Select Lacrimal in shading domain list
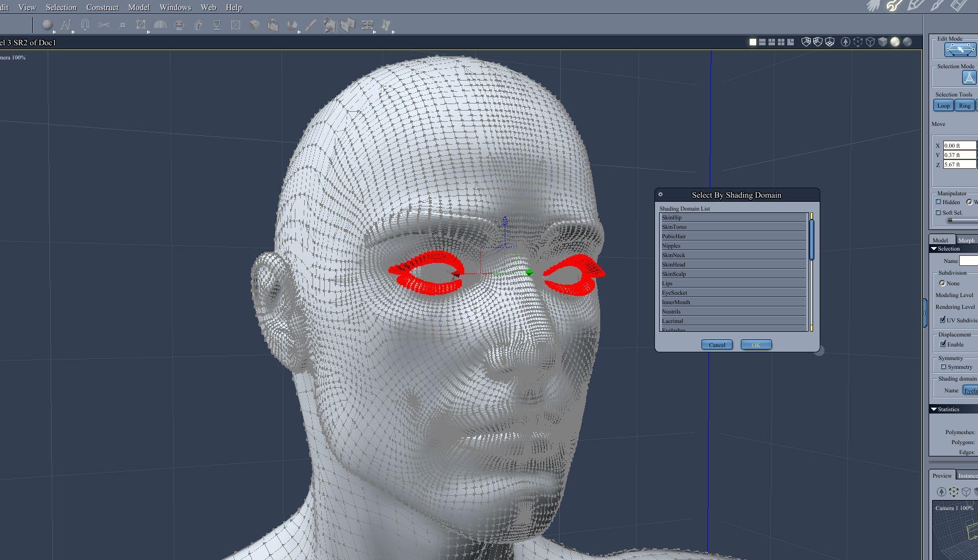978x560 pixels. (x=733, y=321)
